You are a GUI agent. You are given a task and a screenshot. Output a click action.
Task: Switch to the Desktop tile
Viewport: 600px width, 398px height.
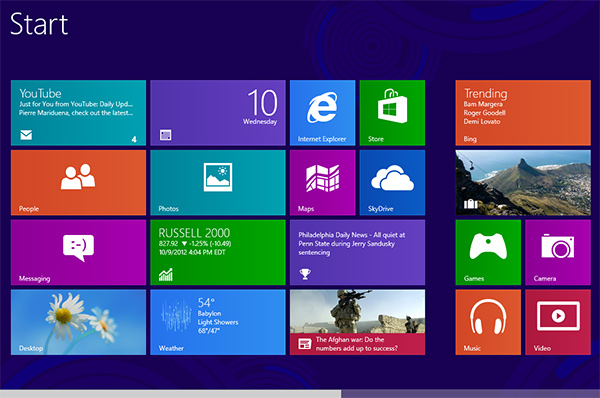click(x=78, y=322)
